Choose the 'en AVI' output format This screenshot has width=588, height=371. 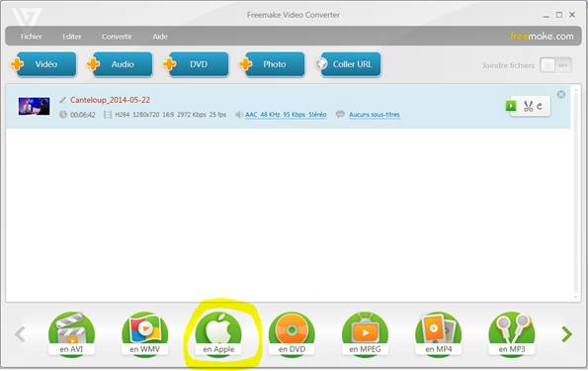click(71, 334)
